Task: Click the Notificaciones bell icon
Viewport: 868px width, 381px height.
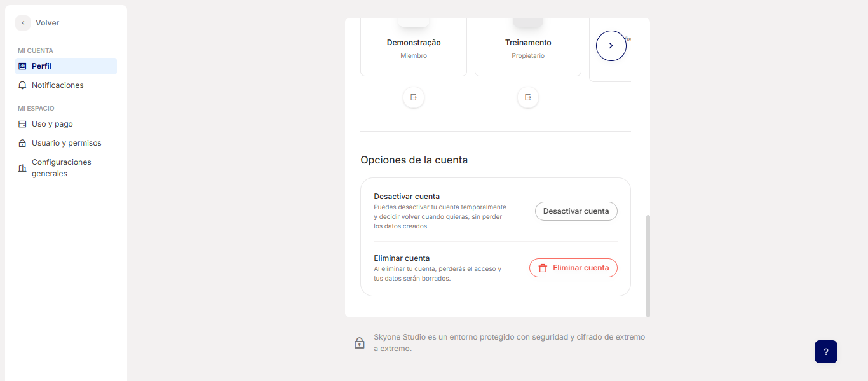Action: pos(22,85)
